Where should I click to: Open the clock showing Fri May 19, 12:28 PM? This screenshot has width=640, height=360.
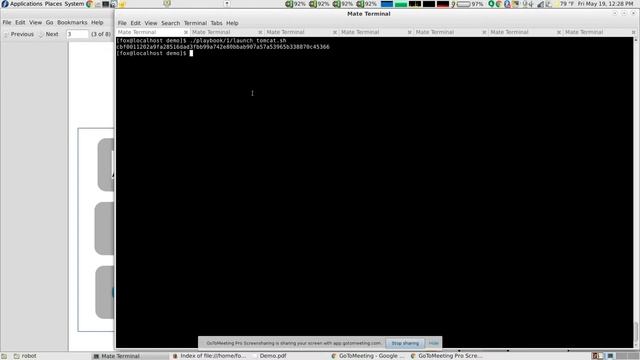605,4
